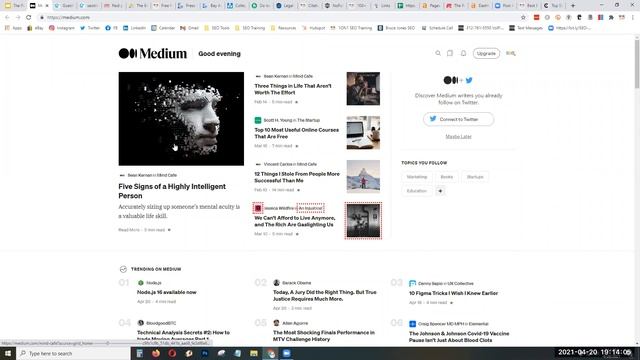Open the LinkedIn bookmark
640x360 pixels.
(134, 28)
